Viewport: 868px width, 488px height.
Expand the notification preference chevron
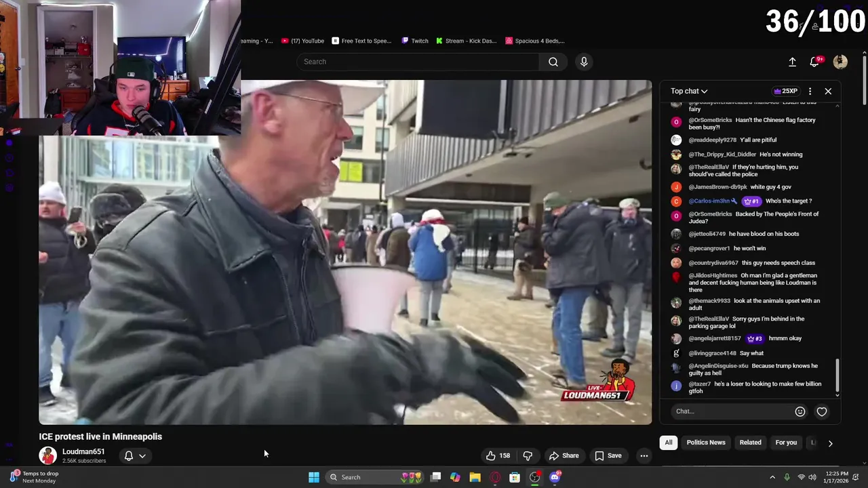point(142,456)
